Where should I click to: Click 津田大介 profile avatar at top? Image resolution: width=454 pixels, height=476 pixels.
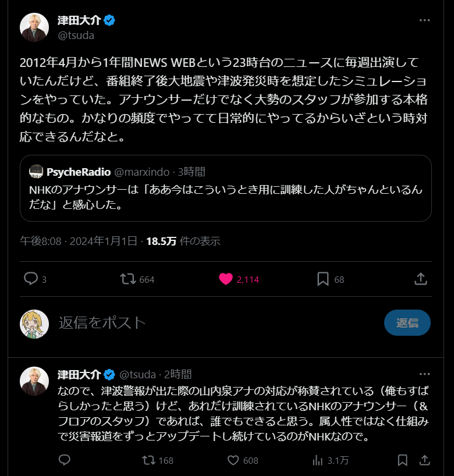click(34, 27)
